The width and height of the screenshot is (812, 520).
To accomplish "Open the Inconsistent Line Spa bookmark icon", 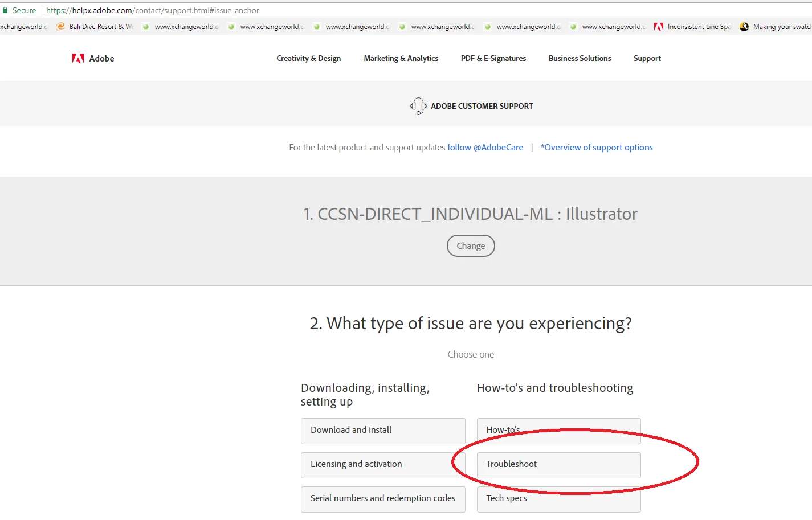I will click(x=659, y=27).
